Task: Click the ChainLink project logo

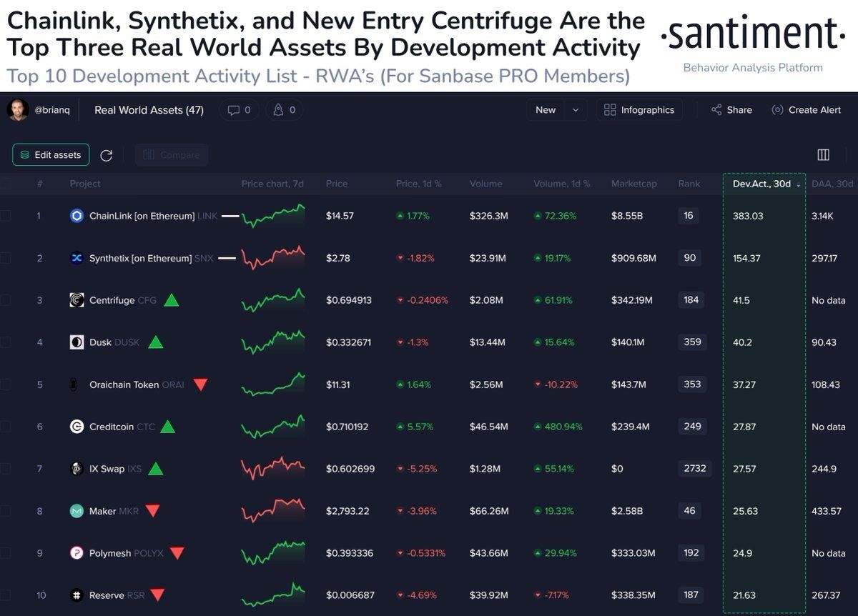Action: 77,216
